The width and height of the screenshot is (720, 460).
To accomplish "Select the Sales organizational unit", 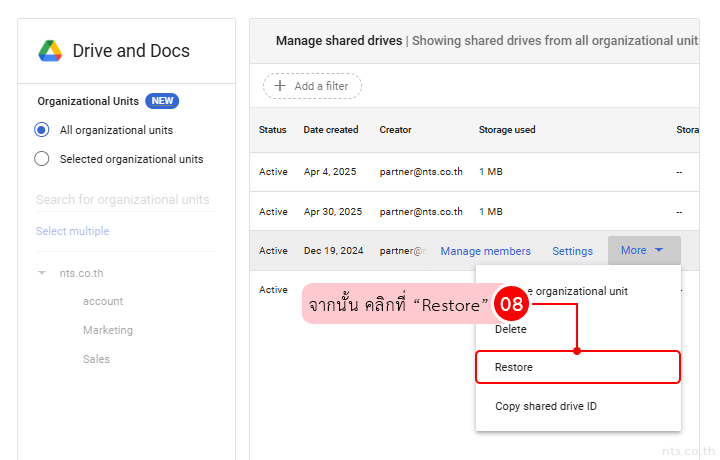I will coord(96,359).
